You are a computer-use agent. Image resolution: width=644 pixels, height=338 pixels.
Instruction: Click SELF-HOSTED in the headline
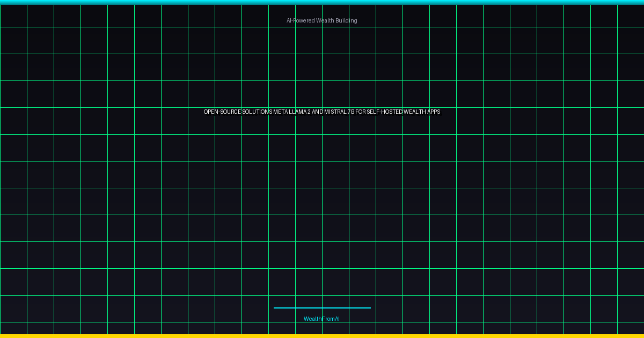click(x=385, y=112)
